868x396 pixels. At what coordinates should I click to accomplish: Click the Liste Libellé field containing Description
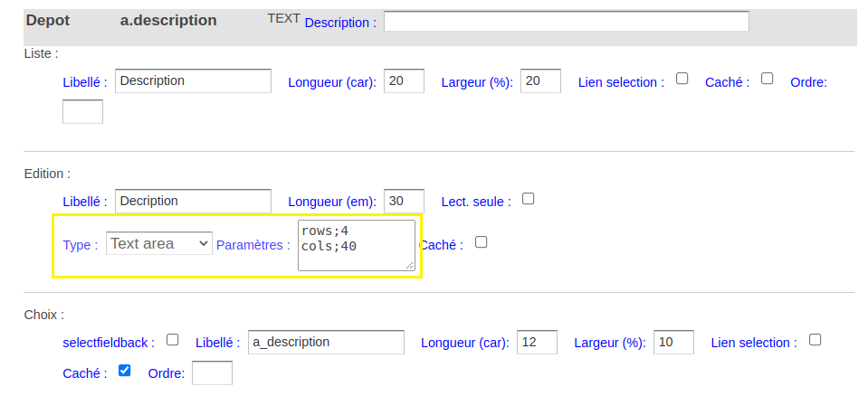tap(193, 80)
